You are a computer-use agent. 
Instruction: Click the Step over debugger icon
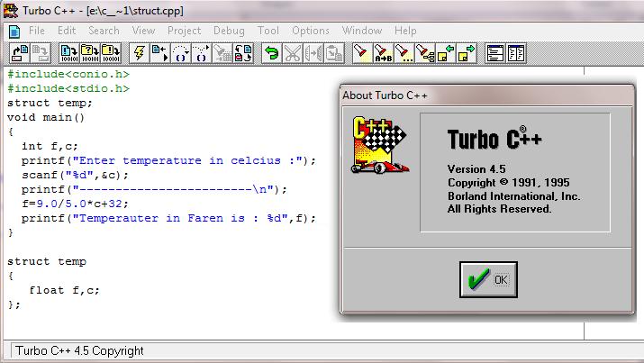(181, 53)
